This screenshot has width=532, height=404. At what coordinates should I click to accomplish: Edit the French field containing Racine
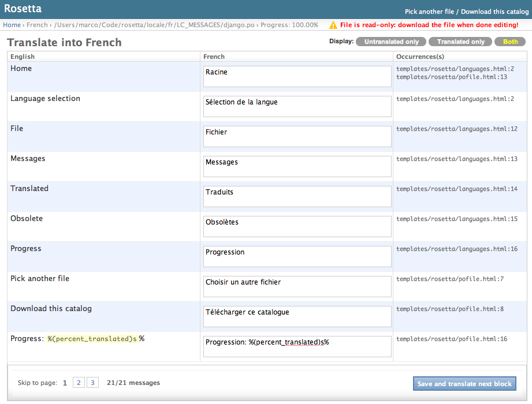[297, 76]
